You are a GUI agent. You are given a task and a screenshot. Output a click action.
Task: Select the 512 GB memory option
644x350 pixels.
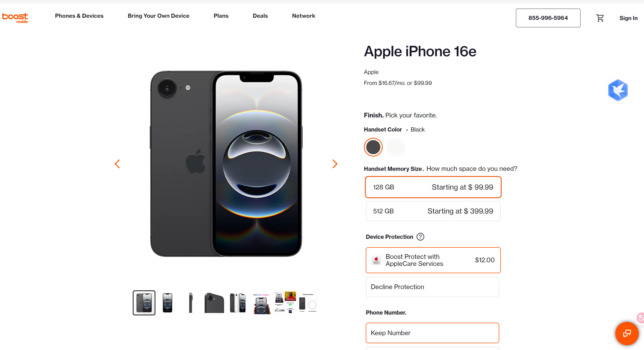[x=433, y=211]
